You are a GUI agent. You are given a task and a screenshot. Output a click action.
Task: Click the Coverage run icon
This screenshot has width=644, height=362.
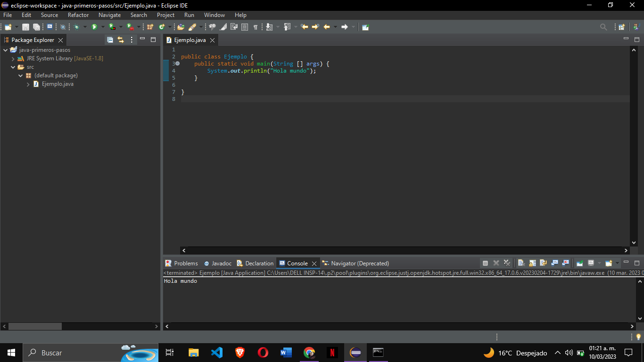pos(112,27)
